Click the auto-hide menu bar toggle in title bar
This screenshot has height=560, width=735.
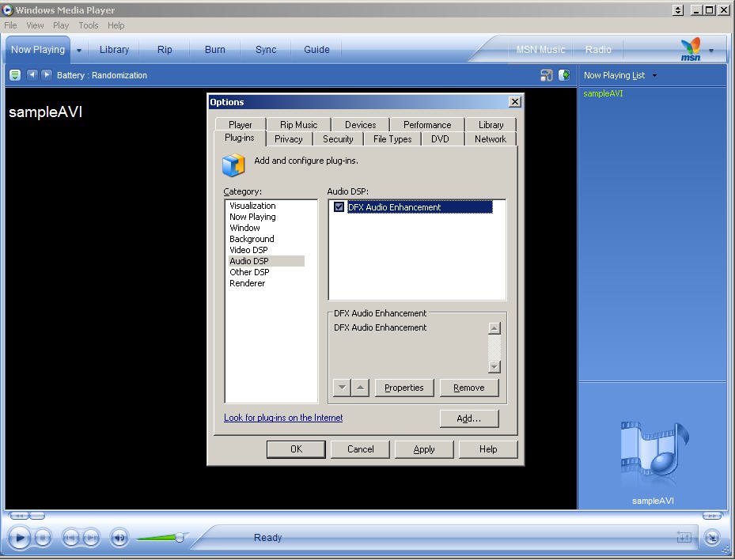click(678, 9)
